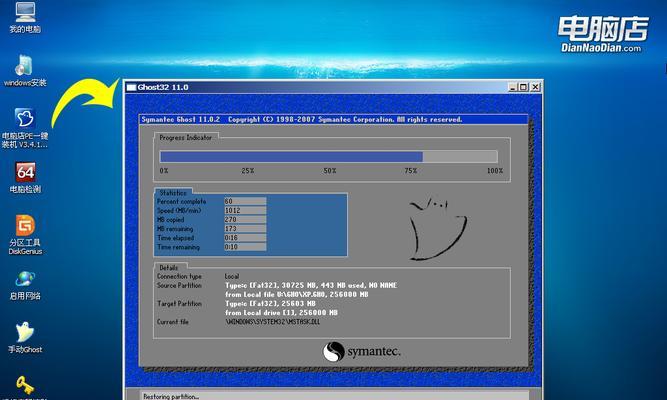Maximize the Ghost32 11.0 window
The width and height of the screenshot is (667, 400).
[x=524, y=87]
